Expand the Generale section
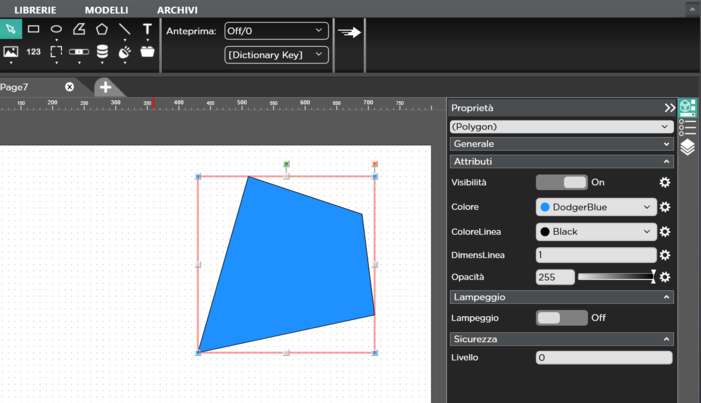 click(x=561, y=144)
